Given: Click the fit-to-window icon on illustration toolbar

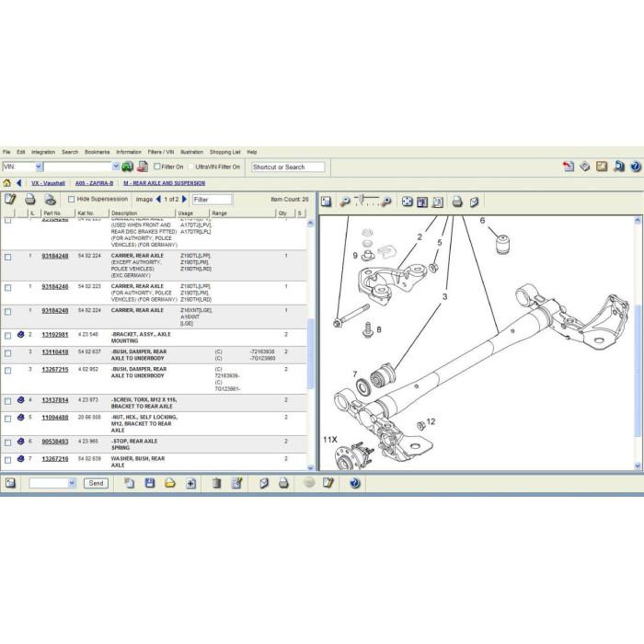Looking at the screenshot, I should (407, 201).
